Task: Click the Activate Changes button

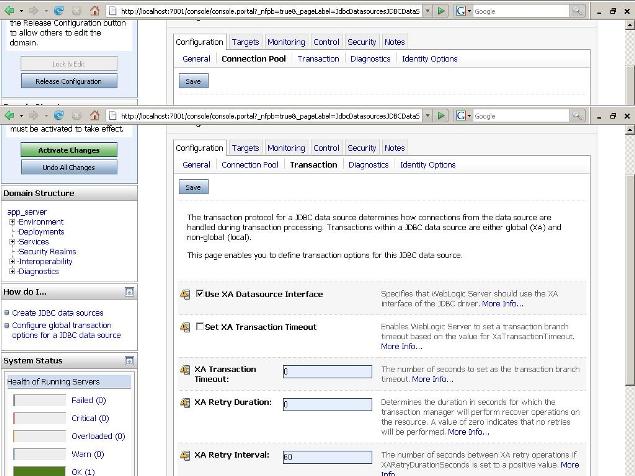Action: click(69, 150)
